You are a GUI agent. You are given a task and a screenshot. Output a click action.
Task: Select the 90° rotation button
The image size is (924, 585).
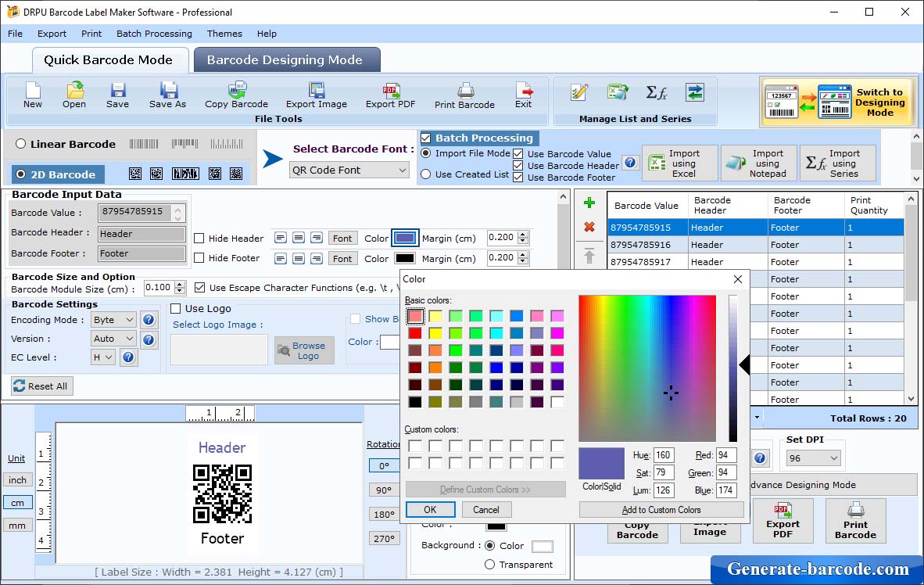[x=384, y=490]
